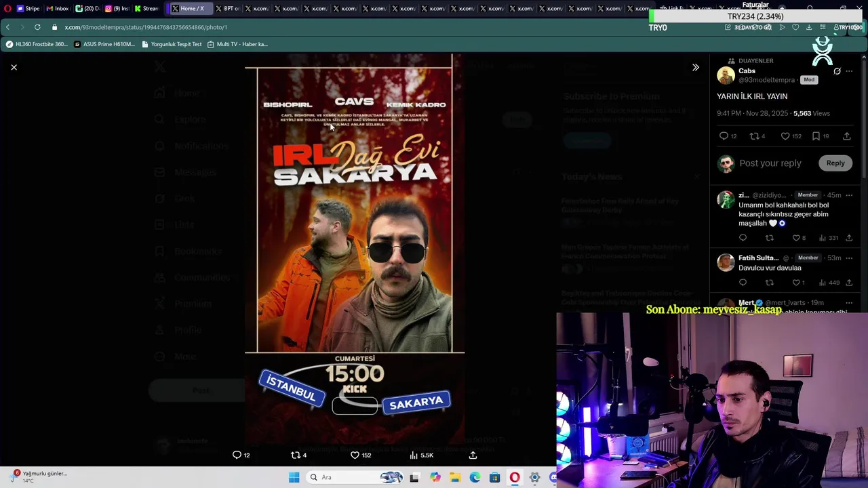Click the Mod badge next to the handle
Image resolution: width=868 pixels, height=488 pixels.
(x=809, y=80)
